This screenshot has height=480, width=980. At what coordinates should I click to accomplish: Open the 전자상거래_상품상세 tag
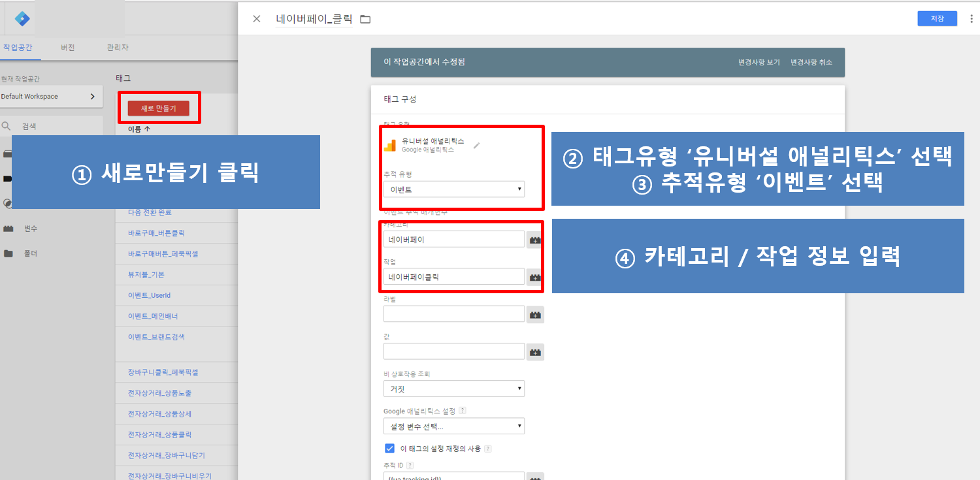click(x=160, y=414)
